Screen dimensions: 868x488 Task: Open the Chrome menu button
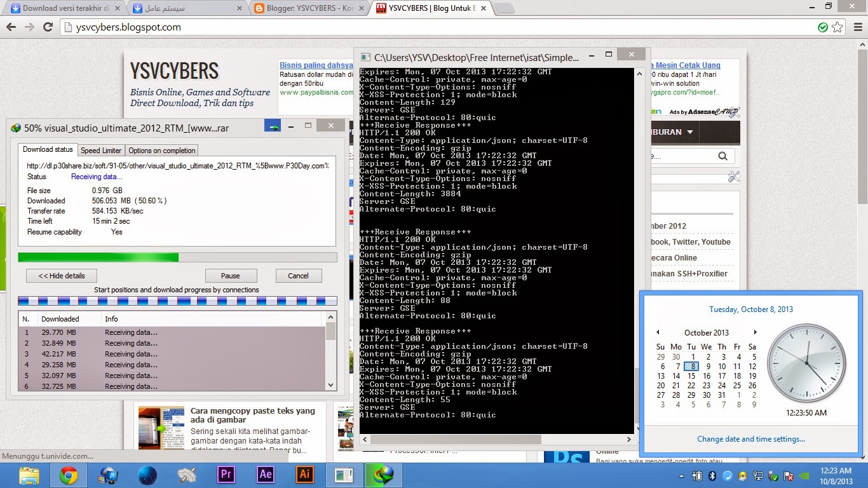click(x=857, y=27)
